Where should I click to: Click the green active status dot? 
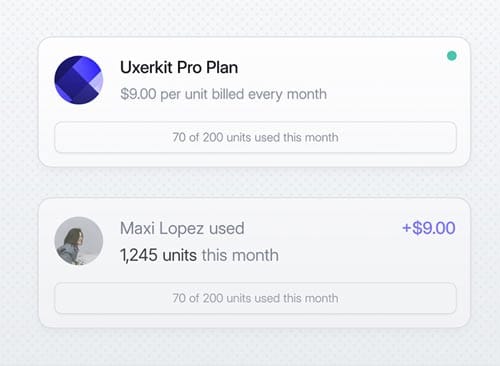pyautogui.click(x=452, y=56)
